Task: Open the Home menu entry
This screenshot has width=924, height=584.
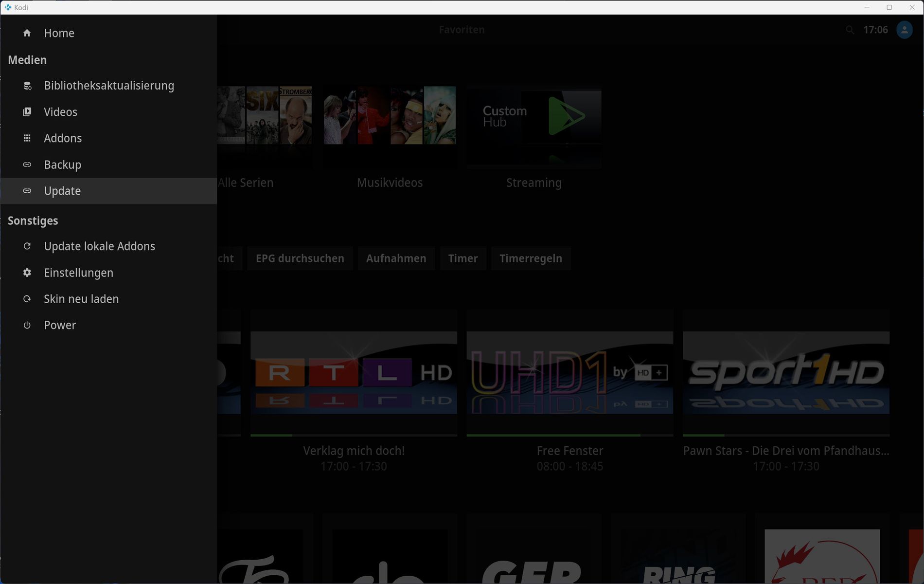Action: [108, 33]
